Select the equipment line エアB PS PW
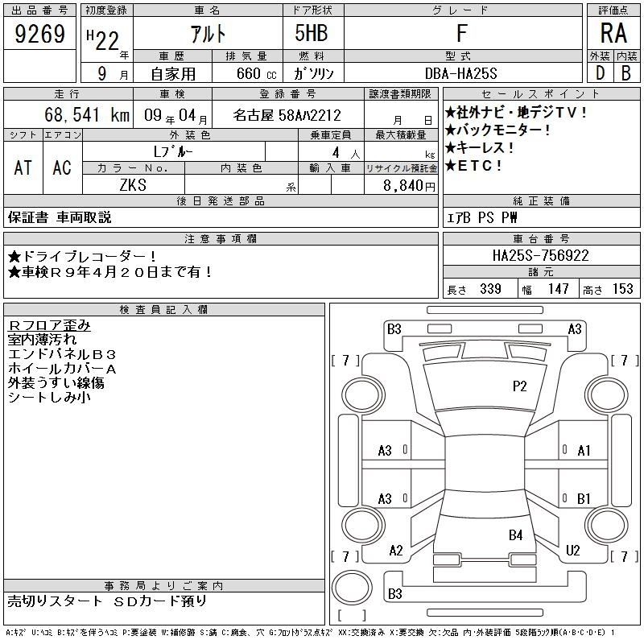The image size is (644, 644). point(481,217)
